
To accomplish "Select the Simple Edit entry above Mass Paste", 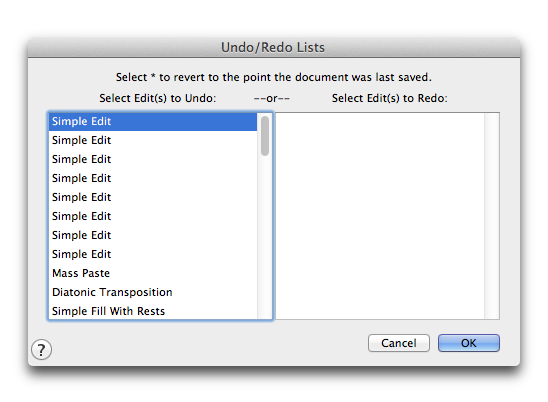I will coord(153,254).
